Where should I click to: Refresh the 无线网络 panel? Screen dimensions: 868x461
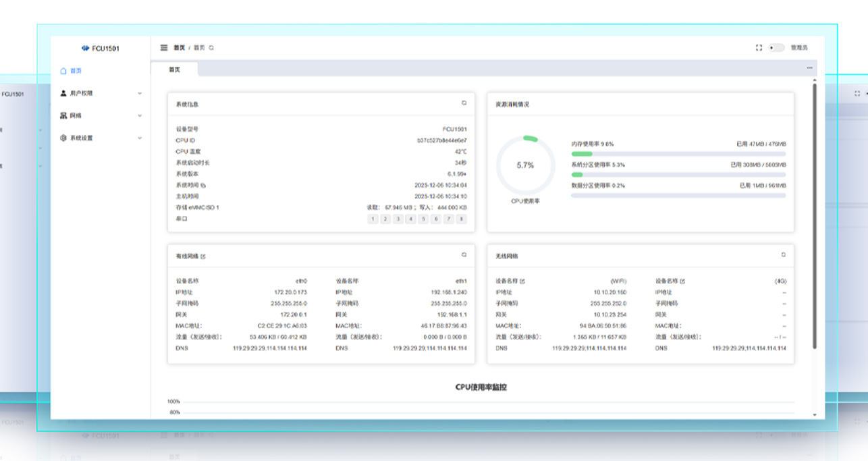point(783,255)
